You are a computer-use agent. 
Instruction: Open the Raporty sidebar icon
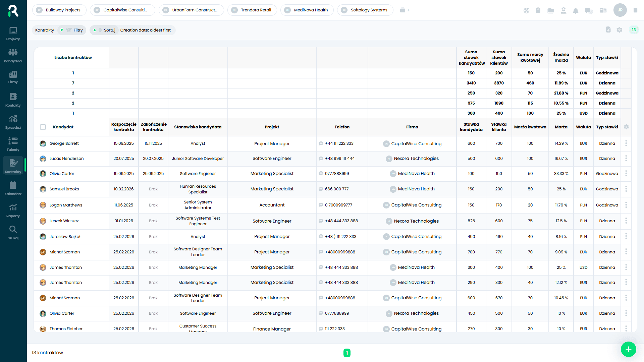(13, 210)
